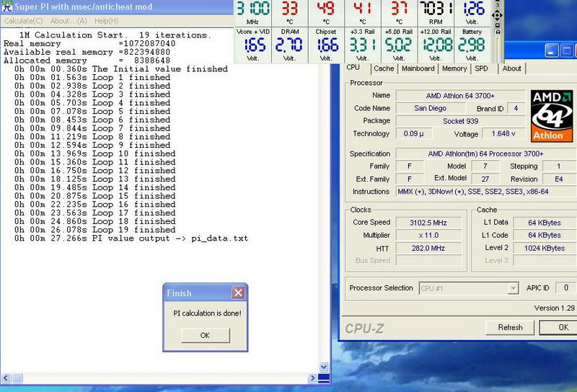Minimize the CPU-Z window
The width and height of the screenshot is (577, 392).
click(551, 50)
